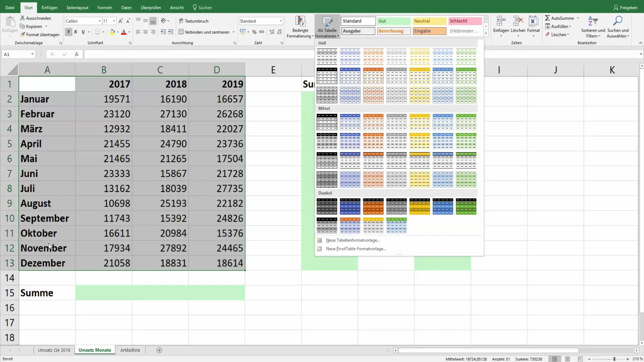Center text horizontally
The width and height of the screenshot is (644, 362).
[x=146, y=32]
